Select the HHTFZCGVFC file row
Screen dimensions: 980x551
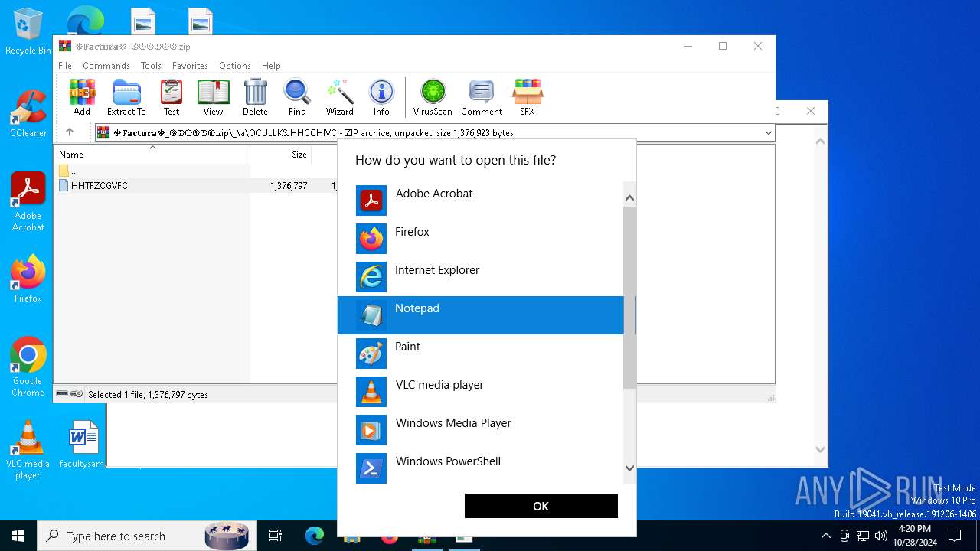pos(195,186)
